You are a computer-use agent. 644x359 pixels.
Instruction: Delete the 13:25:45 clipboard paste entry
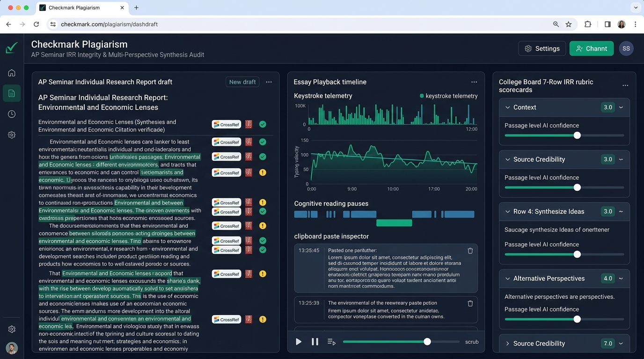click(470, 251)
